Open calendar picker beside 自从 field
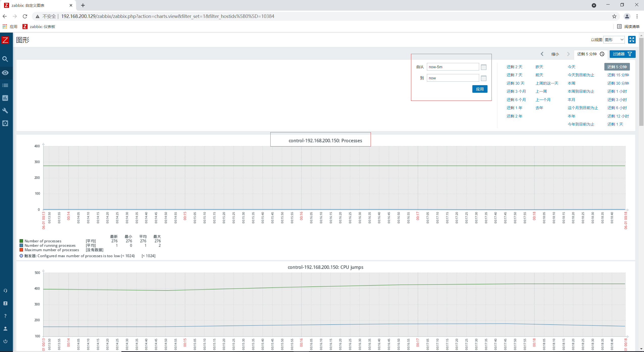 pyautogui.click(x=483, y=67)
